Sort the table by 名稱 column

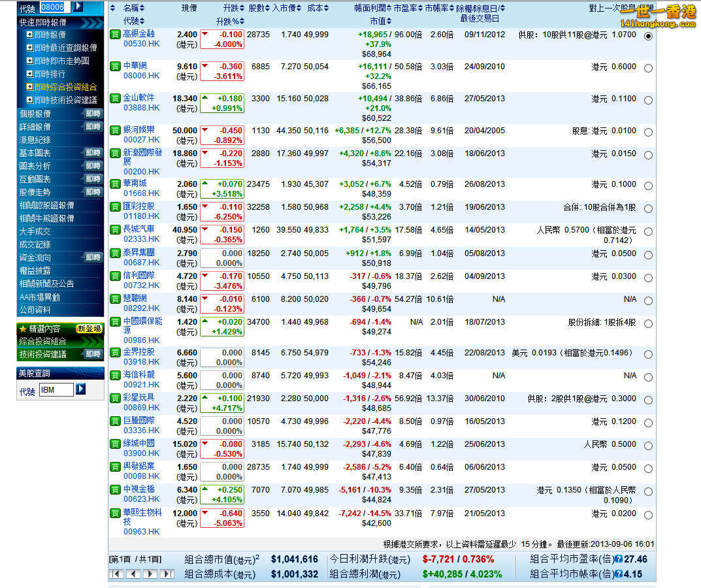click(134, 8)
